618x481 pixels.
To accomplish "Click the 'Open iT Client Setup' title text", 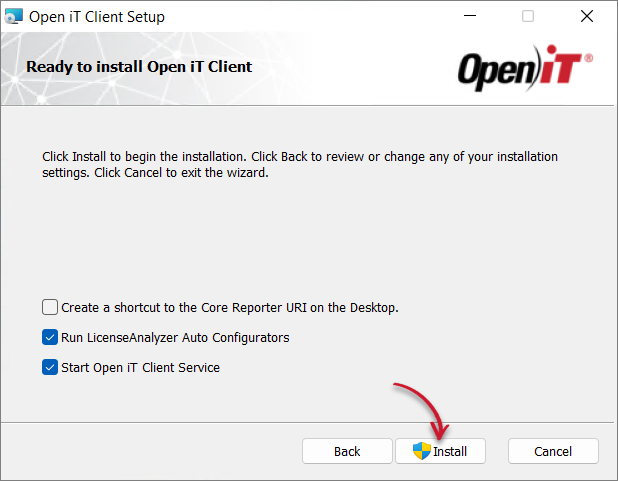I will (97, 17).
